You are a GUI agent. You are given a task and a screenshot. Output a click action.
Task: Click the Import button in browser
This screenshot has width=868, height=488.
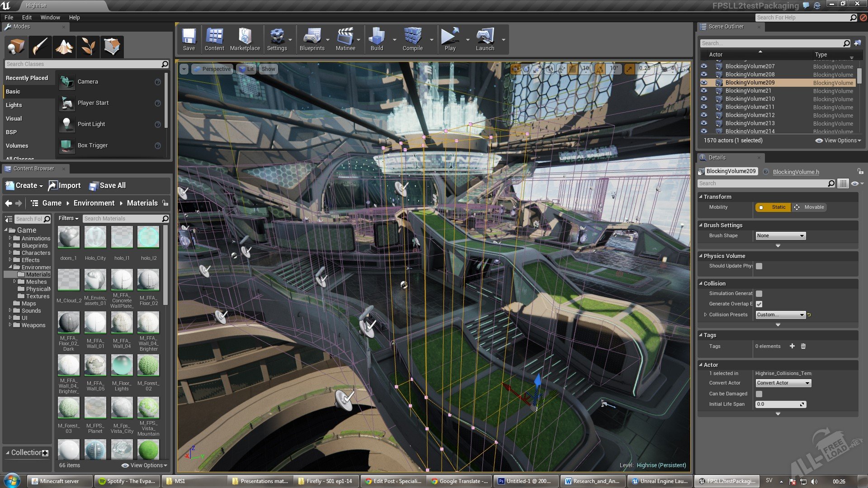pos(64,185)
